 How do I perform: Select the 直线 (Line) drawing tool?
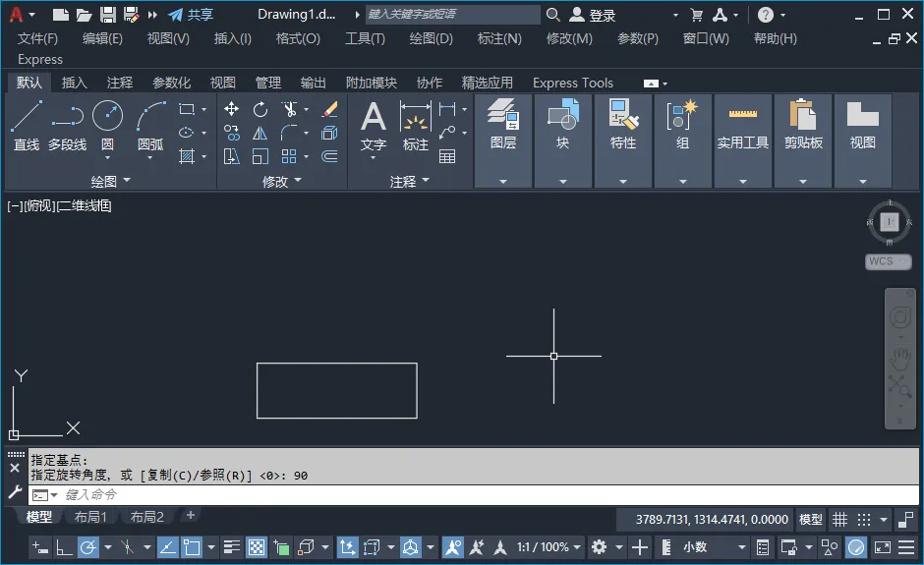click(x=27, y=126)
